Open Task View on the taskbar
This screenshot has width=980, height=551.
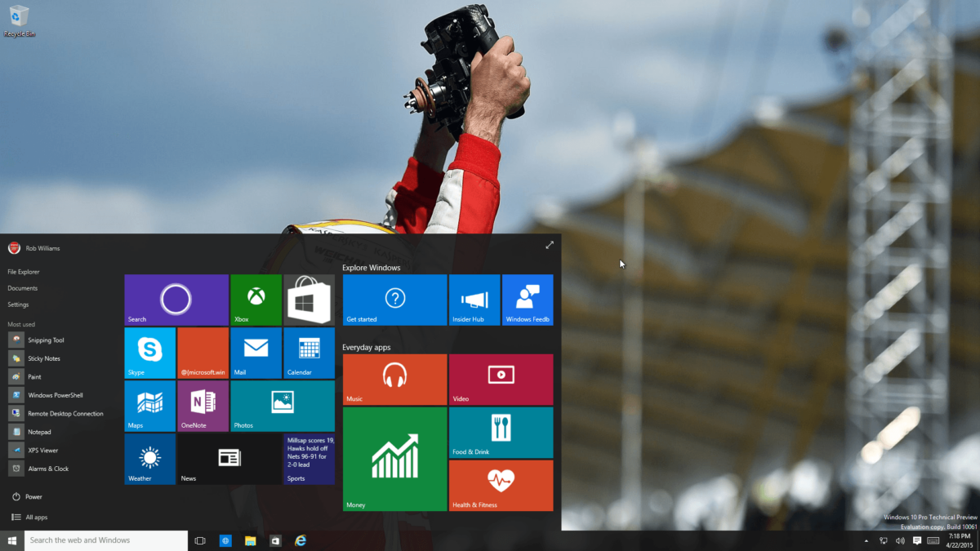click(x=199, y=540)
